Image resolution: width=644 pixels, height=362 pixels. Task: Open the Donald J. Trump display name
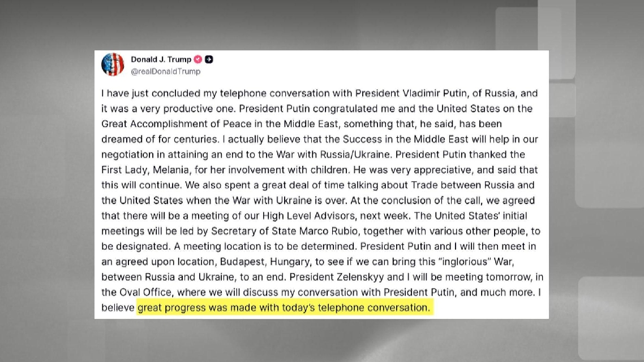coord(161,59)
